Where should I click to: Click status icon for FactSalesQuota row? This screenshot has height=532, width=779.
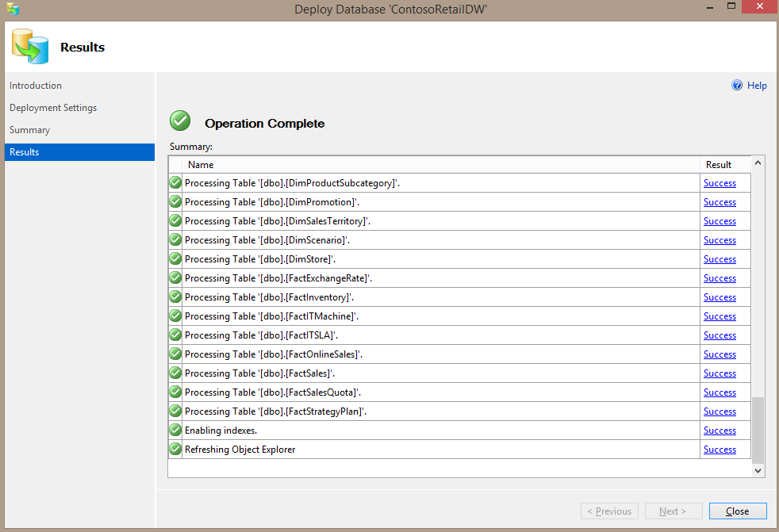tap(175, 392)
